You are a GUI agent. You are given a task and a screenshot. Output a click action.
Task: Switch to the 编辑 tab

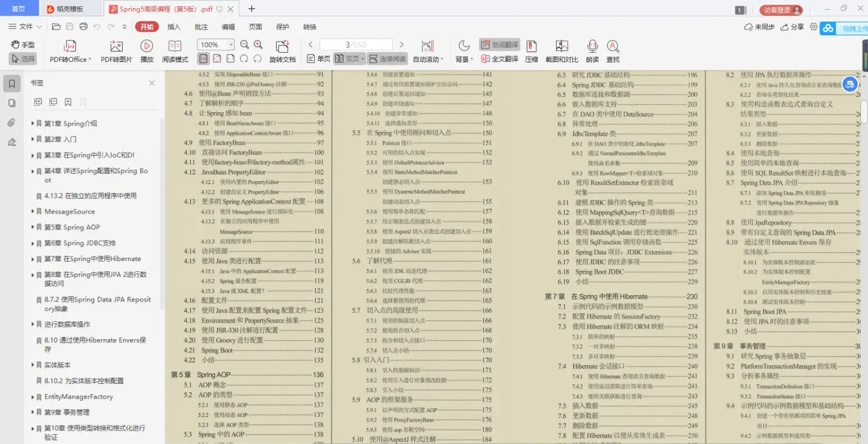229,27
